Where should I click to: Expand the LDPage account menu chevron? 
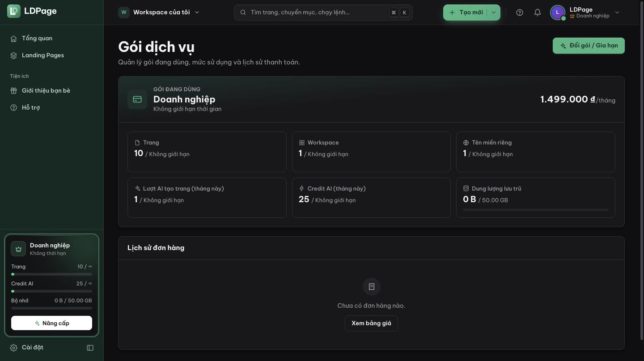coord(617,13)
